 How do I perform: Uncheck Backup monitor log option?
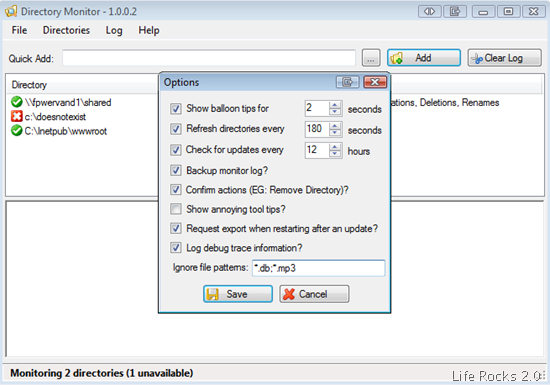coord(175,170)
